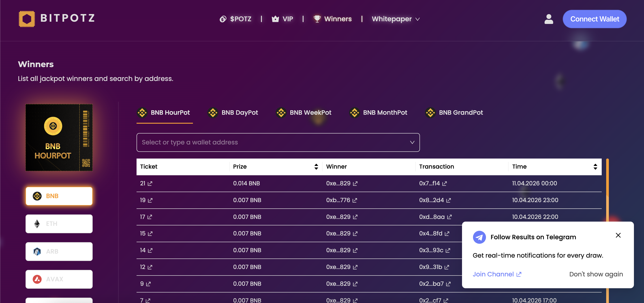Click the Connect Wallet button
This screenshot has height=303, width=644.
coord(595,19)
